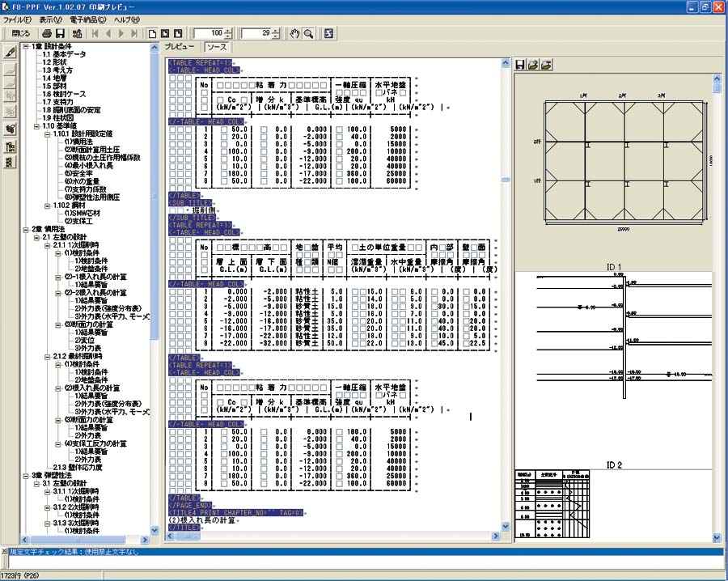This screenshot has width=728, height=581.
Task: Click the plan-view drawing thumbnail ID 1
Action: click(622, 163)
